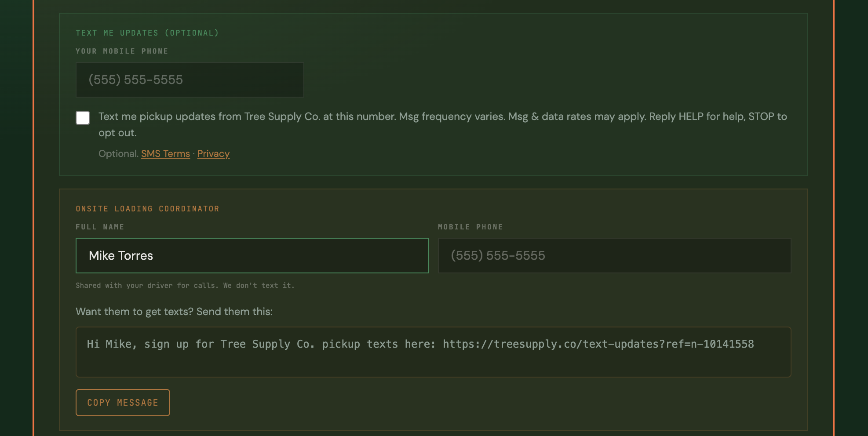Click the 'Mobile Phone' label in coordinator section
This screenshot has width=868, height=436.
pos(470,227)
